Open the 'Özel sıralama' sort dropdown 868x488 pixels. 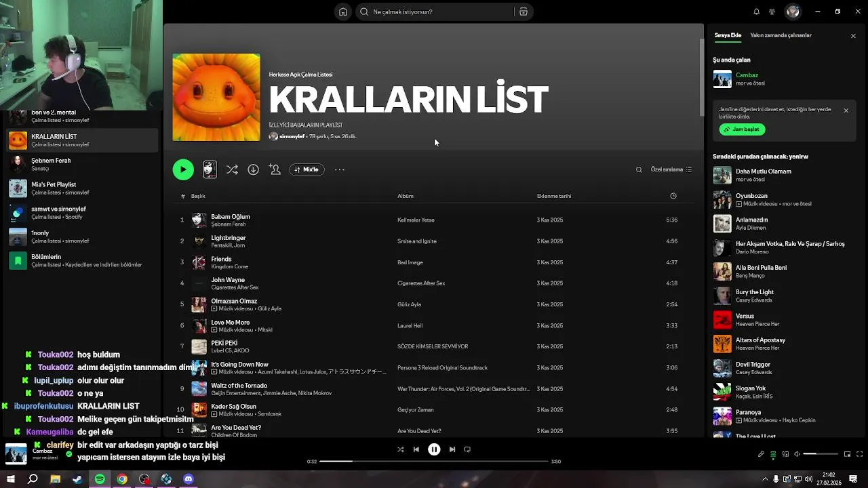point(671,169)
